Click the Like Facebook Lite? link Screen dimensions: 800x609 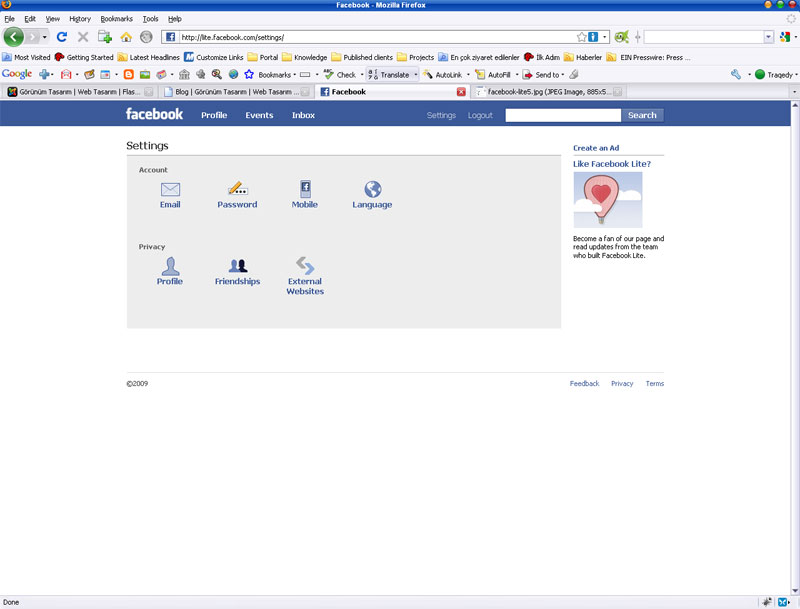(612, 164)
